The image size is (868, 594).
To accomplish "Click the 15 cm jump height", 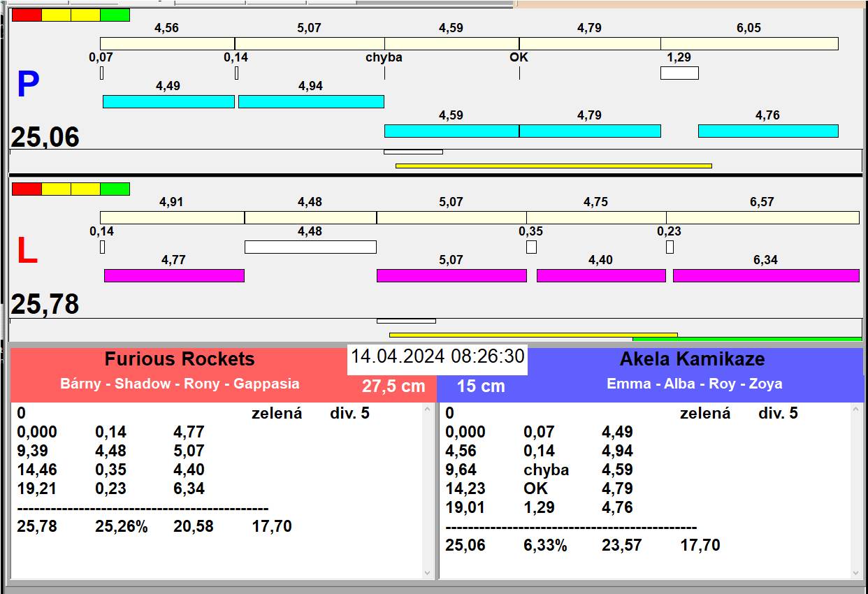I will point(481,386).
